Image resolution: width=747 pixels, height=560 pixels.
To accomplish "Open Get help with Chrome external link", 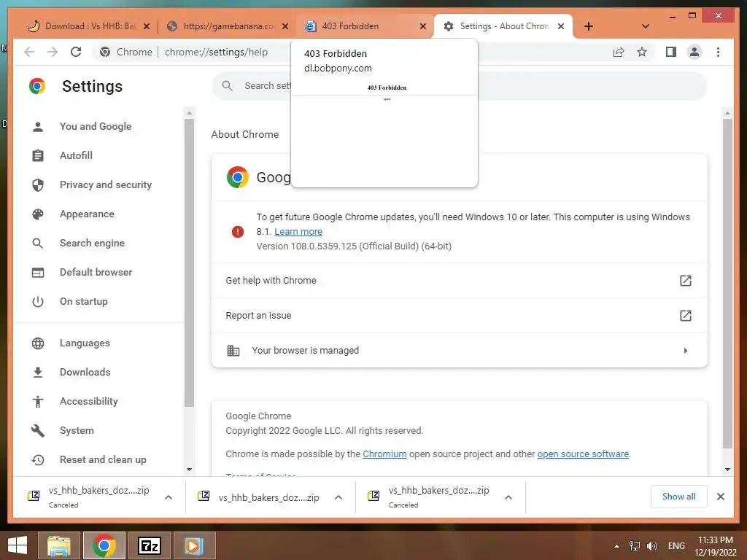I will pos(685,281).
